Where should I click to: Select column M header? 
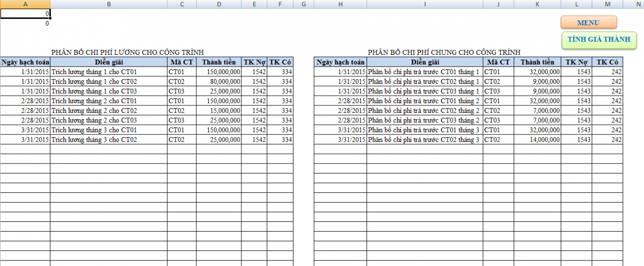[x=607, y=4]
